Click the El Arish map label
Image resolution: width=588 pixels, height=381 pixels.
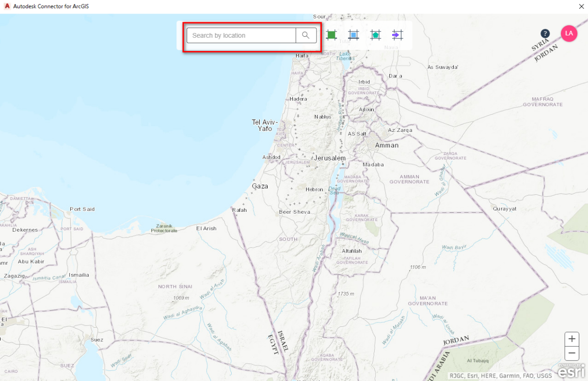(207, 228)
